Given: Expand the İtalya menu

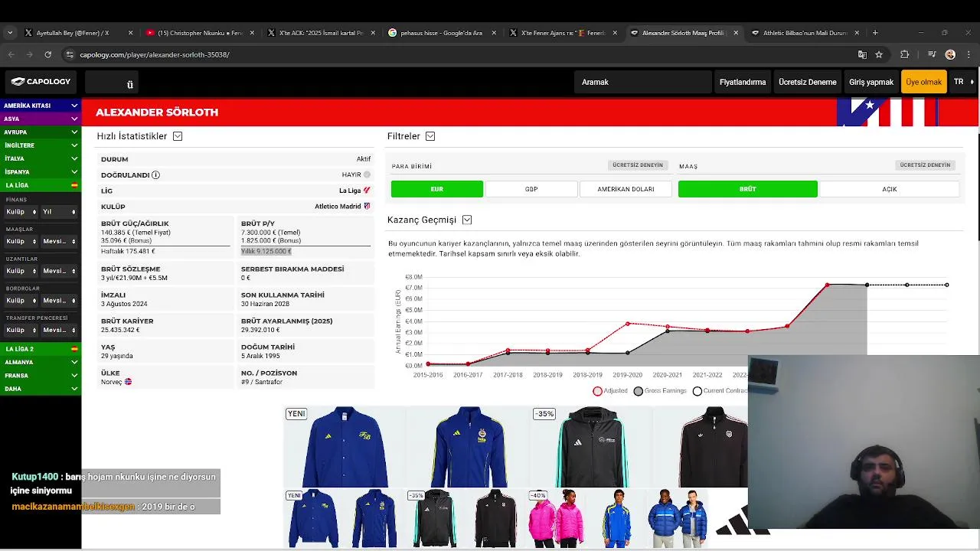Looking at the screenshot, I should (x=41, y=158).
